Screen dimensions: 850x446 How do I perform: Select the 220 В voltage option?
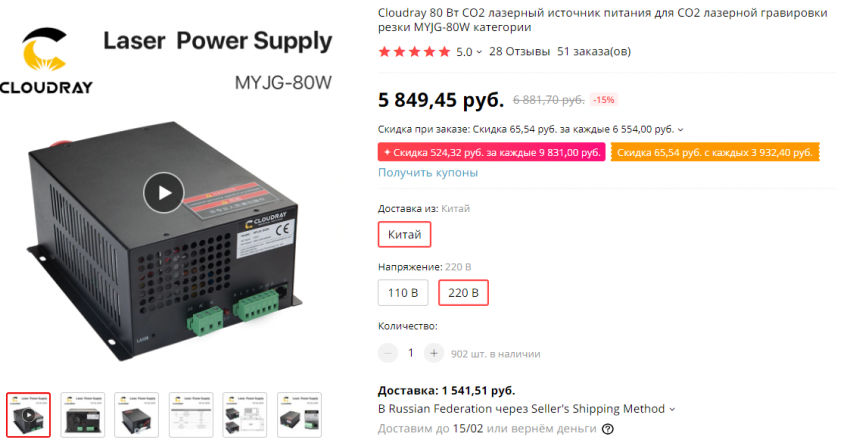pyautogui.click(x=463, y=293)
